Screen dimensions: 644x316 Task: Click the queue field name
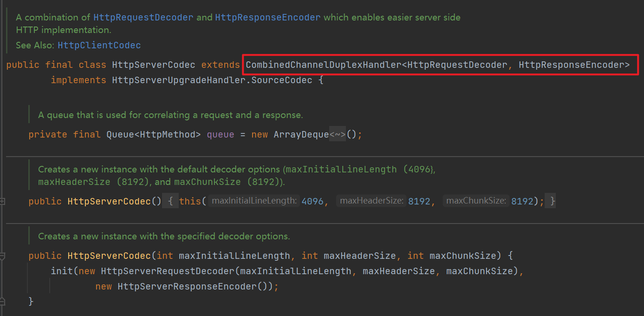[x=220, y=135]
